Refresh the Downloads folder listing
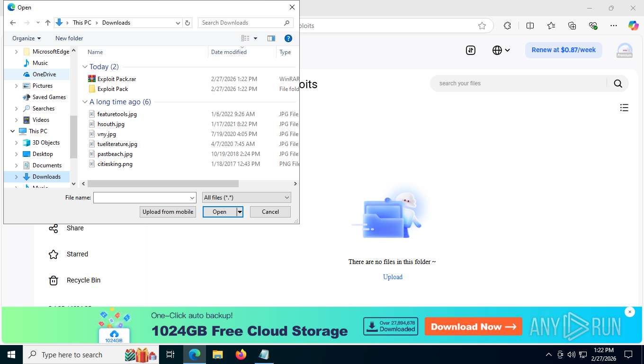This screenshot has height=364, width=644. click(188, 23)
